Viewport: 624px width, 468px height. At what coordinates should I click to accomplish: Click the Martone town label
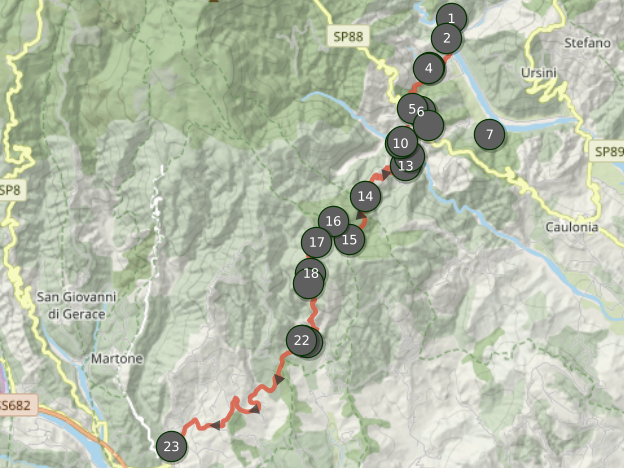click(x=117, y=359)
